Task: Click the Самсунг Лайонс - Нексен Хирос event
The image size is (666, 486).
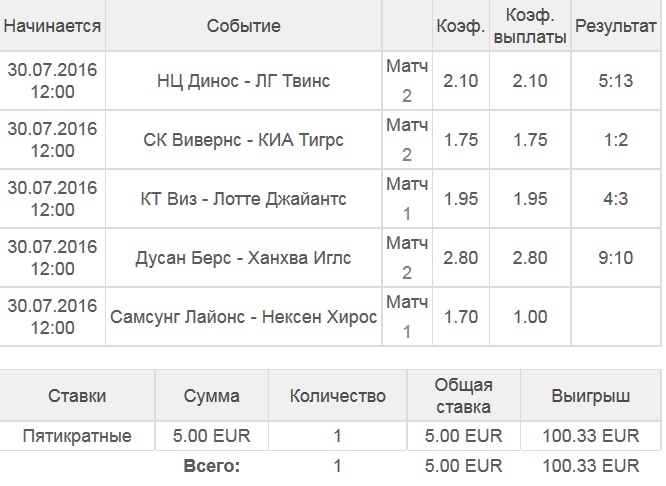Action: 244,316
